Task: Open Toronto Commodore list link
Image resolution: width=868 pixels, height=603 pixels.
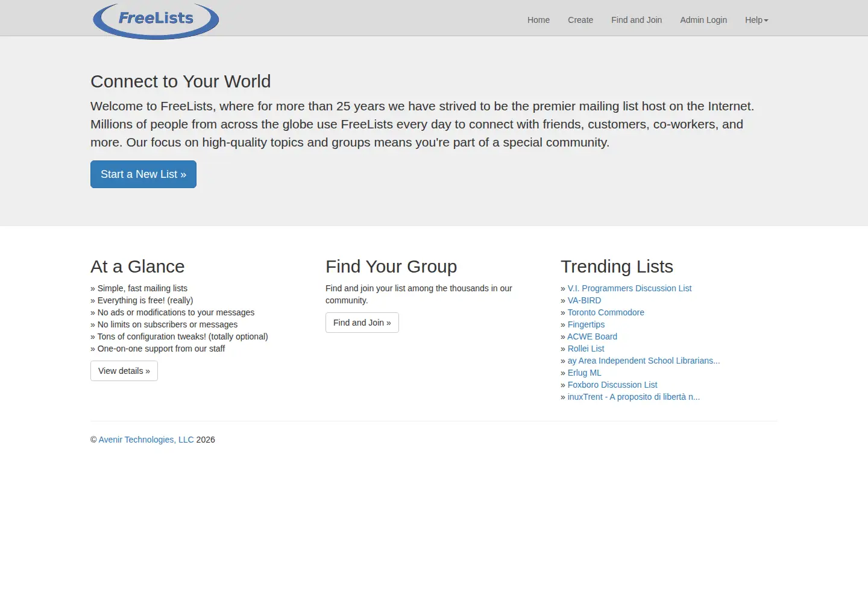Action: tap(606, 312)
